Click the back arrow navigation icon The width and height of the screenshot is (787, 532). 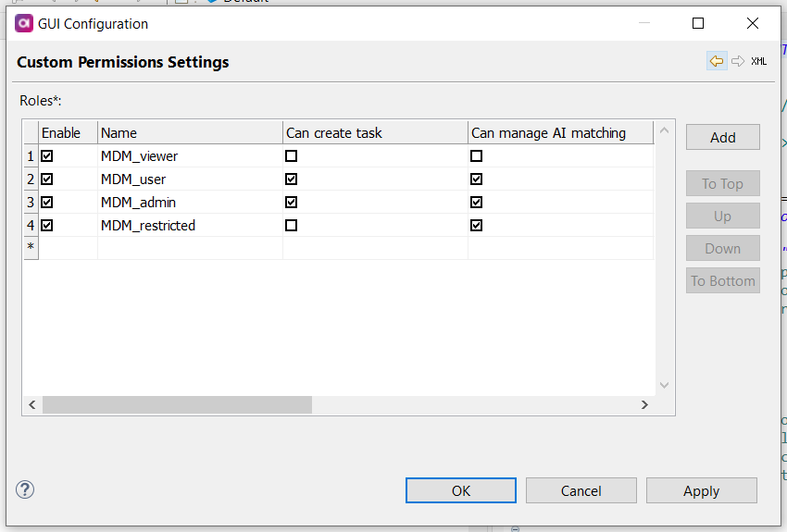coord(717,61)
